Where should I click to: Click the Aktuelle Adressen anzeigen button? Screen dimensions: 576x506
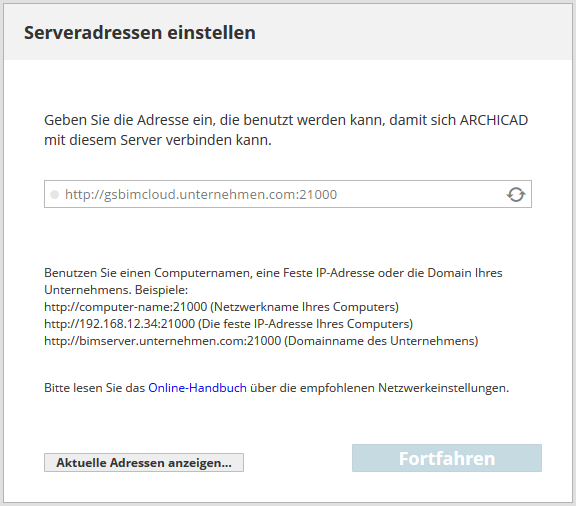click(x=144, y=463)
